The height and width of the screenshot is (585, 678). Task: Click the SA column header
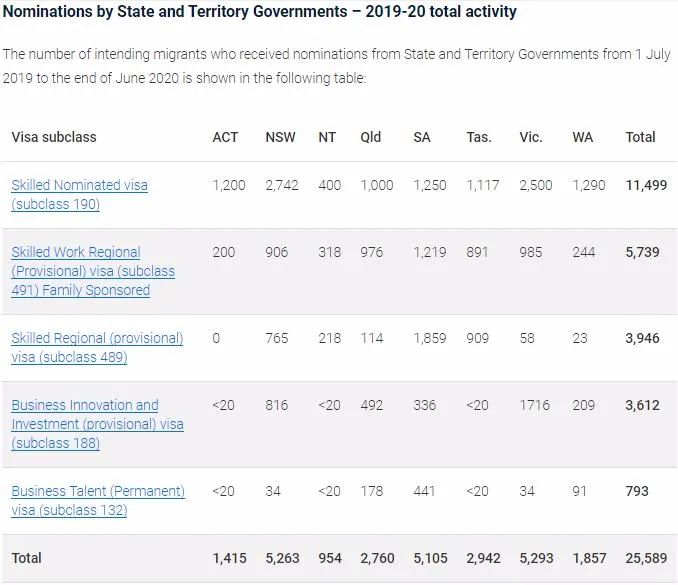pos(422,137)
